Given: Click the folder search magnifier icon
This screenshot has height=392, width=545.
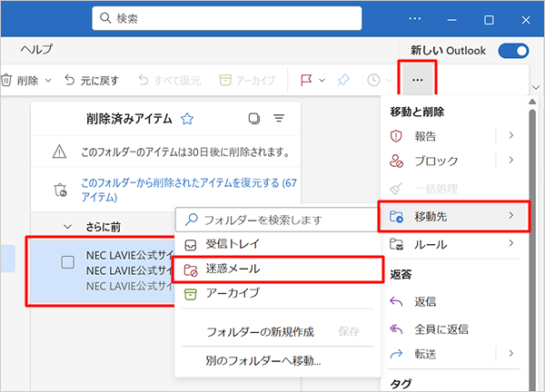Looking at the screenshot, I should (x=191, y=220).
